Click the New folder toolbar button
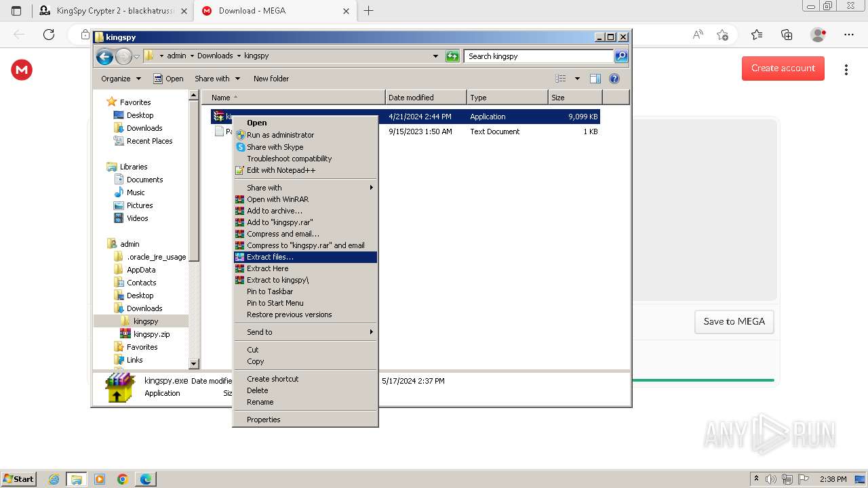 click(x=271, y=79)
